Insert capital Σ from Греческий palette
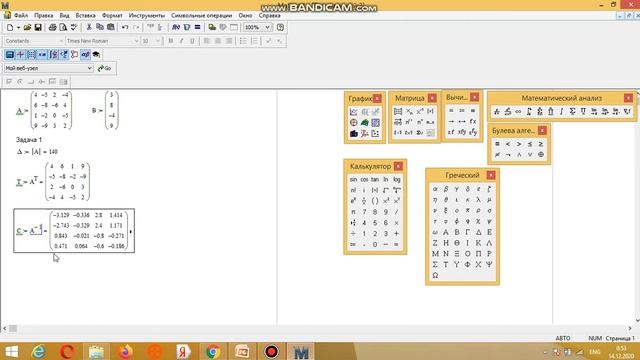 tap(435, 264)
